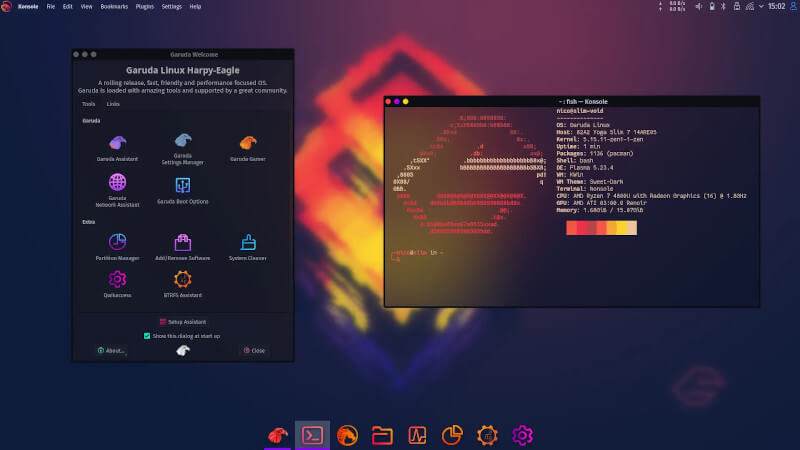Open file manager folder icon in dock
800x450 pixels.
[x=382, y=436]
